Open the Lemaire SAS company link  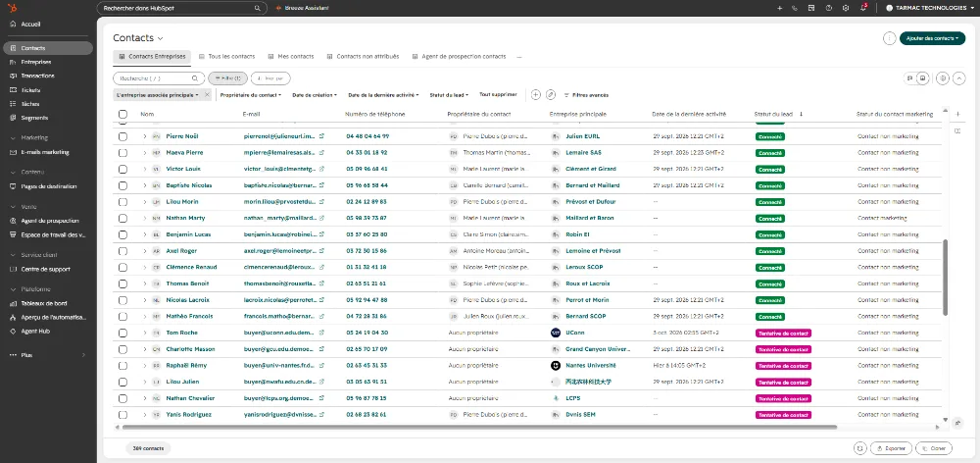pos(583,153)
